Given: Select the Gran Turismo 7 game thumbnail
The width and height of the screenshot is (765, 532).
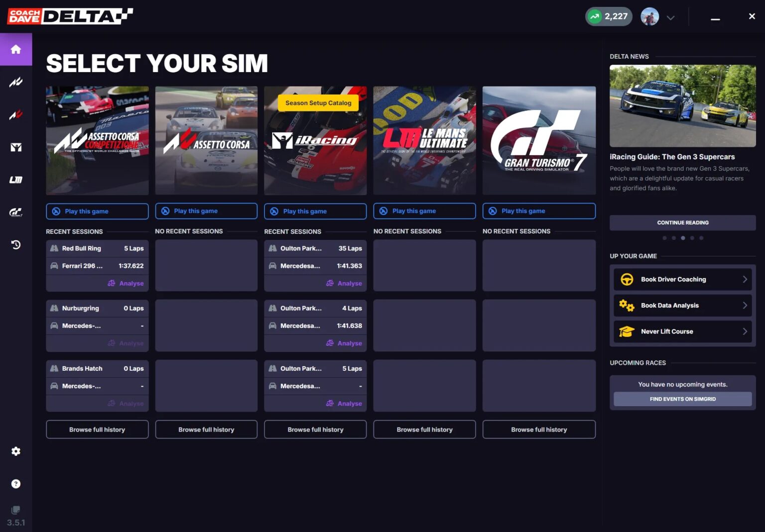Looking at the screenshot, I should (x=539, y=140).
